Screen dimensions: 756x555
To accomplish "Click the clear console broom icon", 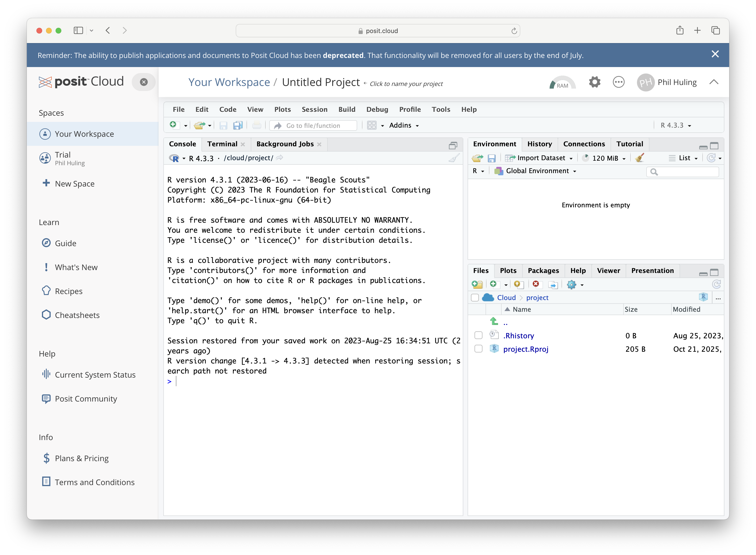I will (454, 158).
